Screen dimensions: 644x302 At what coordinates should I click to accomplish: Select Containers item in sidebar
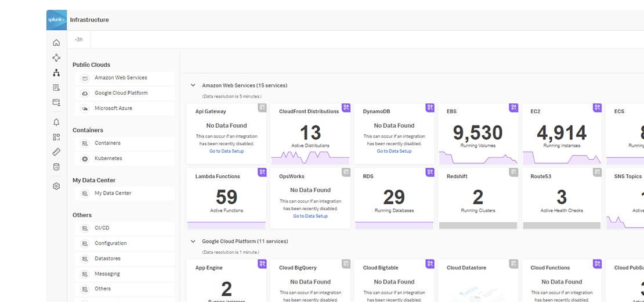click(x=124, y=143)
